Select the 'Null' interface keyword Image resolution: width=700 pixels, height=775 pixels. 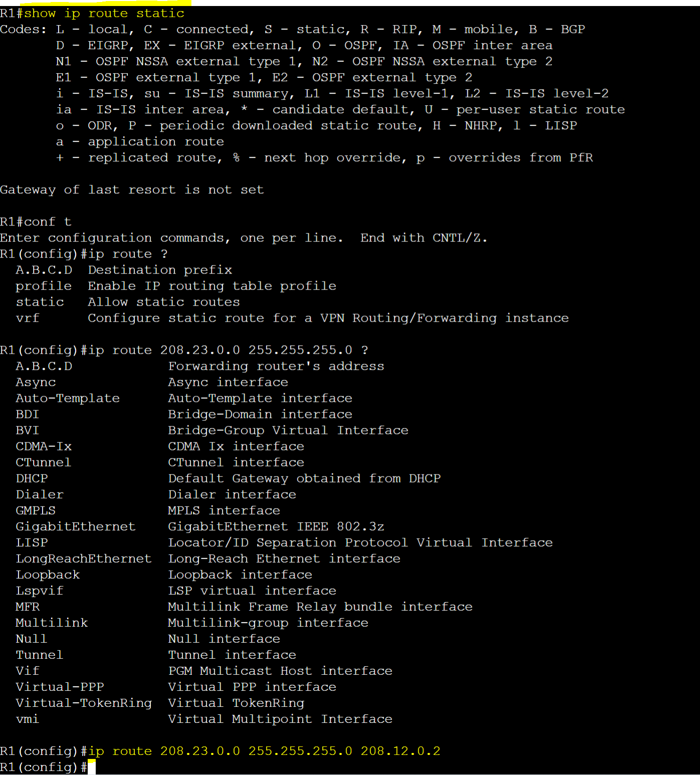coord(32,639)
